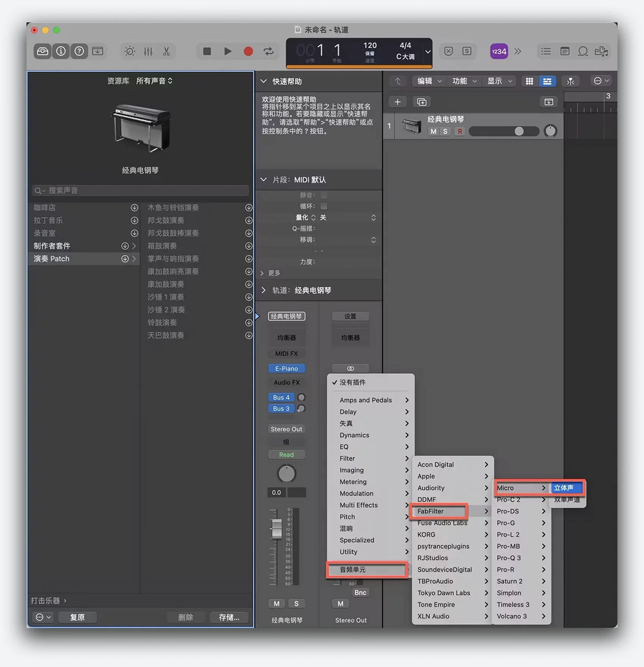Open the Smart Controls sun-dial icon
This screenshot has width=644, height=667.
coord(130,51)
